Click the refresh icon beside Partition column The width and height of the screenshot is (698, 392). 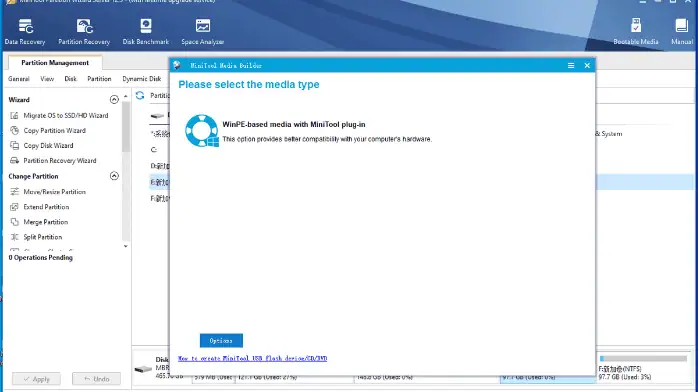(x=140, y=95)
